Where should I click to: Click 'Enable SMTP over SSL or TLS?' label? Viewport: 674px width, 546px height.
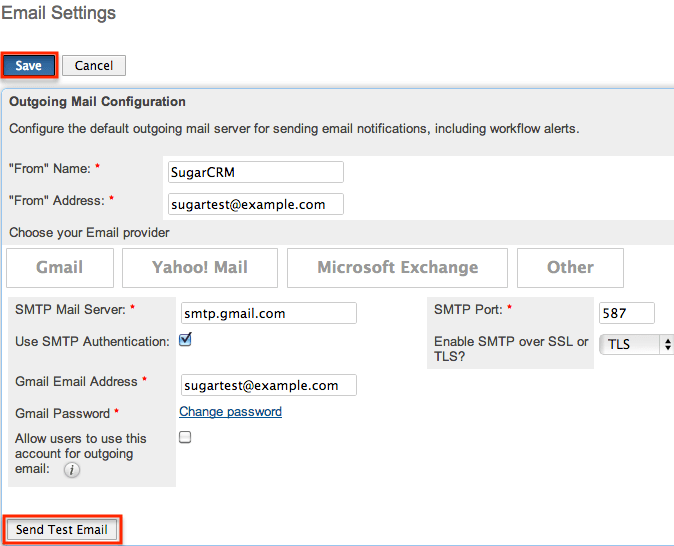point(511,349)
